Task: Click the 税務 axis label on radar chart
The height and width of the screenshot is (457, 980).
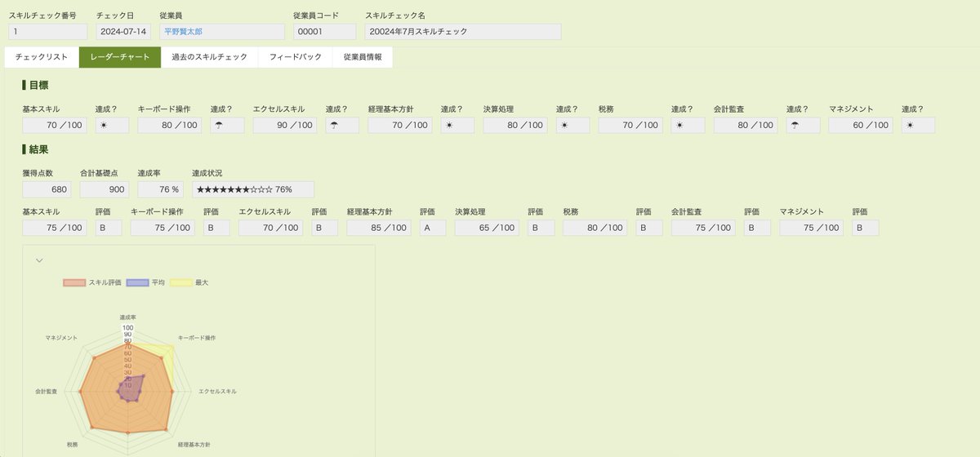Action: point(73,445)
